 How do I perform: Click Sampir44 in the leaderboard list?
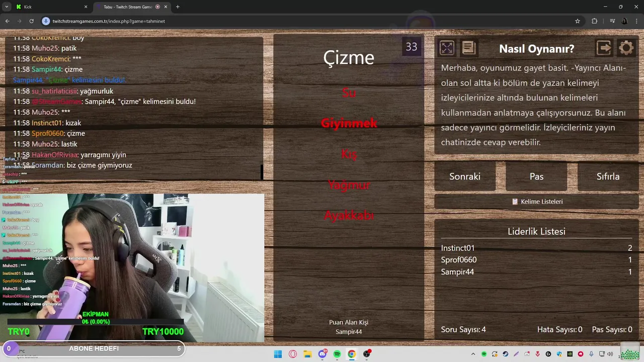pyautogui.click(x=457, y=272)
